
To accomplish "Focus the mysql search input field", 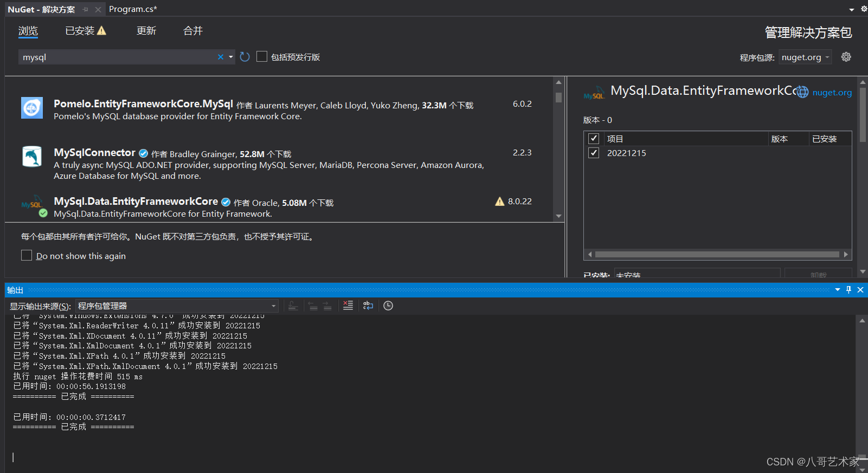I will 118,57.
